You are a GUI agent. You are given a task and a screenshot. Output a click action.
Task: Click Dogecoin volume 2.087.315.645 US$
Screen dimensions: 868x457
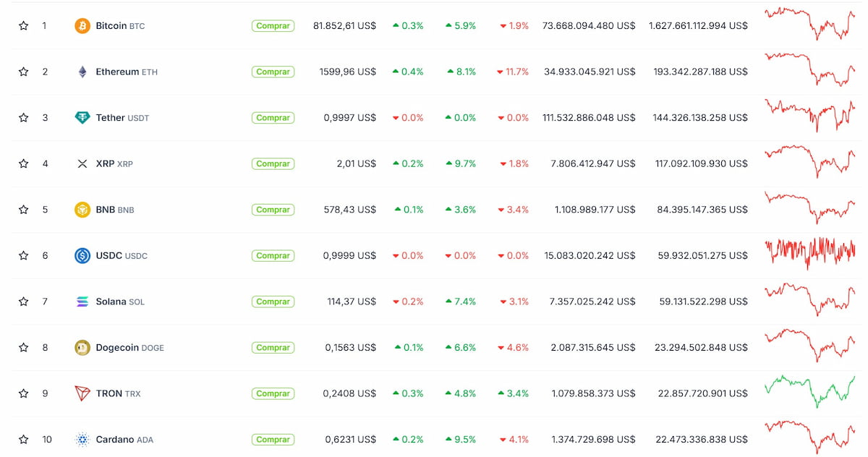593,348
